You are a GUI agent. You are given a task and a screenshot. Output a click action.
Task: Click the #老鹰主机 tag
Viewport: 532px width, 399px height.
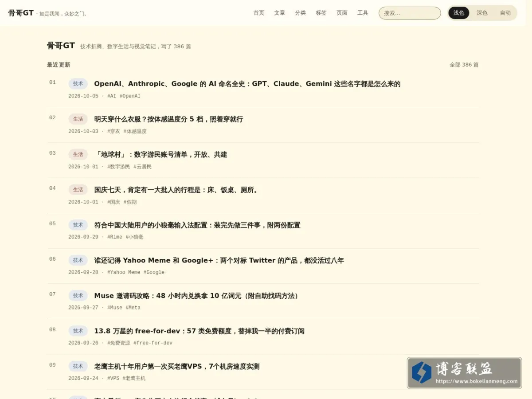point(134,379)
